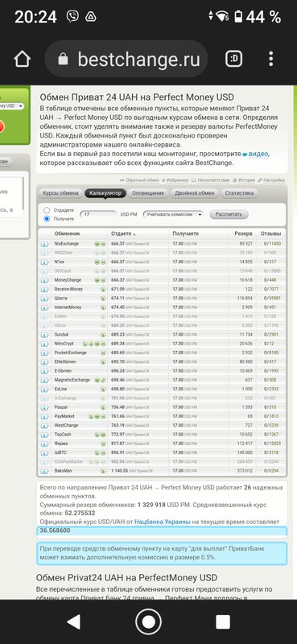
Task: Click the Обменник column header
Action: [x=68, y=233]
